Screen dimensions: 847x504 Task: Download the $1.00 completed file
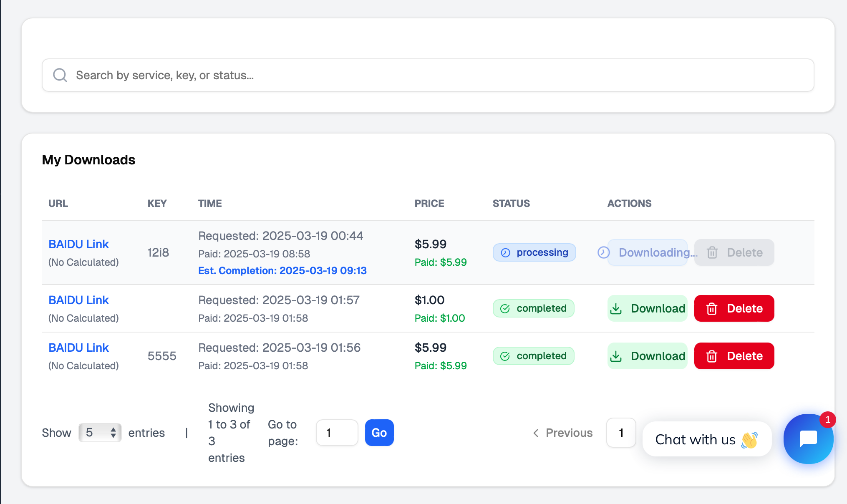647,308
